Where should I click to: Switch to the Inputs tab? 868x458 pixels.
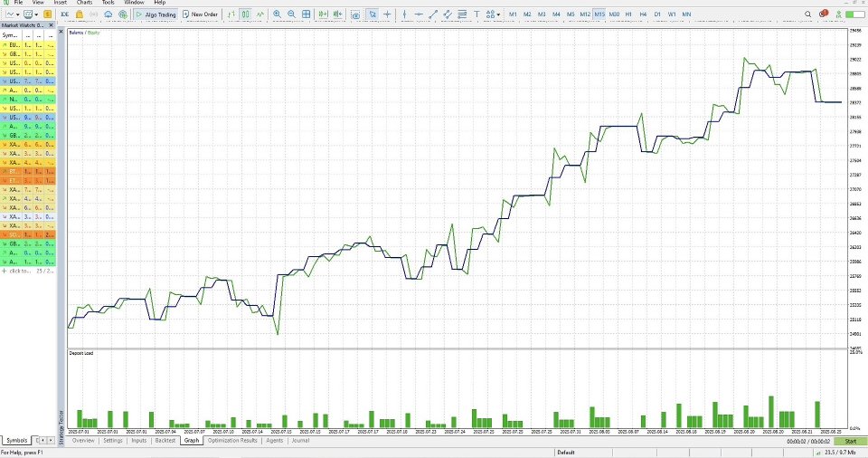(139, 440)
